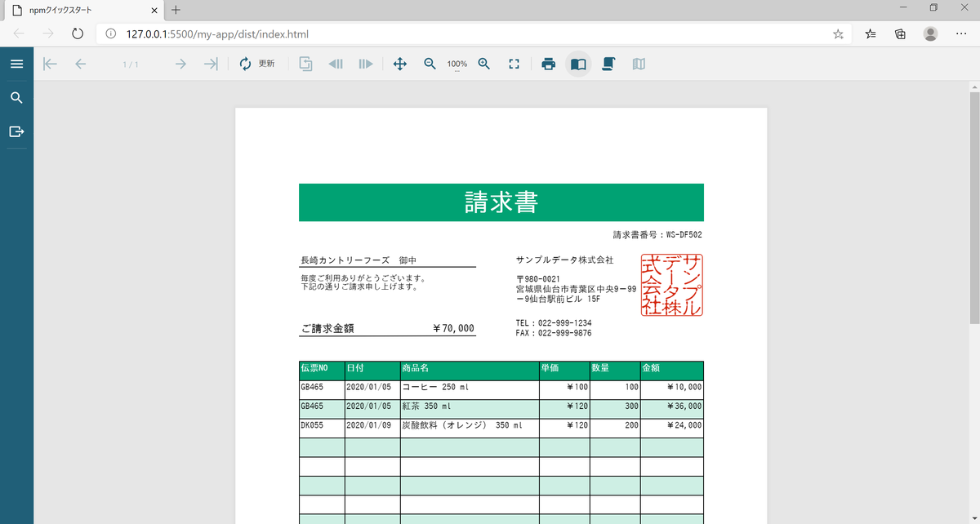Click FAX：022-999-9876 text
This screenshot has width=980, height=524.
(554, 333)
